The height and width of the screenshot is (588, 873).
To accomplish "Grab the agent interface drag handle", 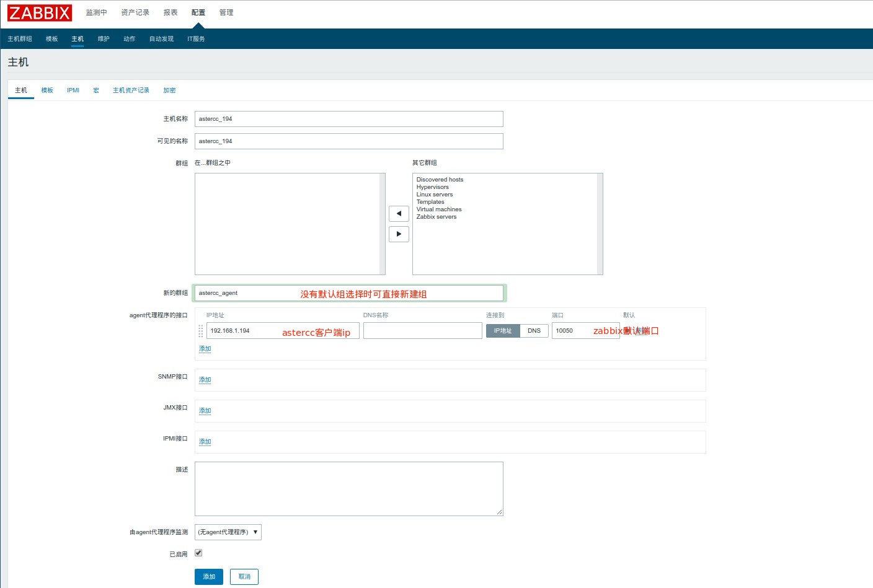I will [201, 331].
